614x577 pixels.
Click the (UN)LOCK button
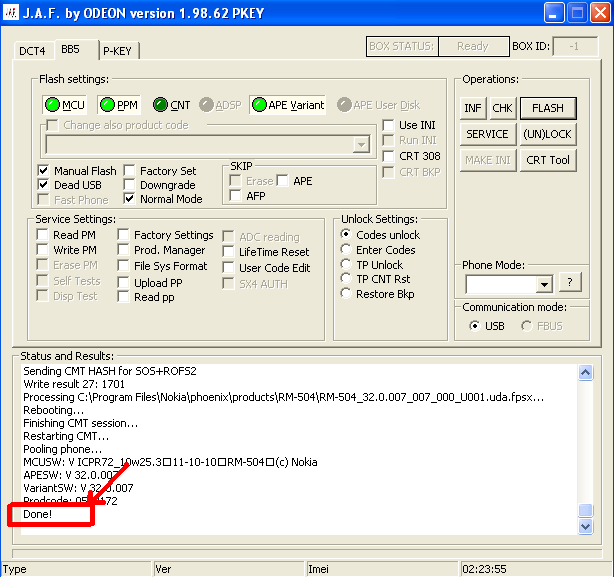coord(548,134)
